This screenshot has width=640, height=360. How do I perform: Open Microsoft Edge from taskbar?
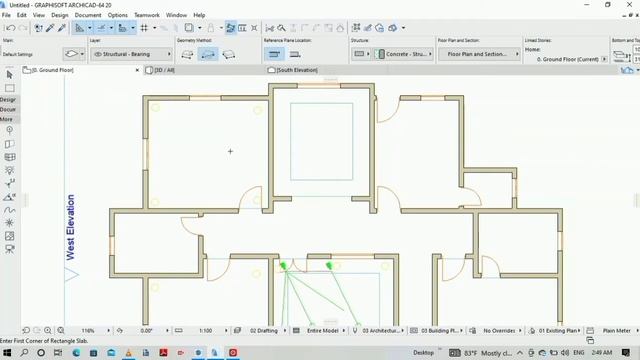click(76, 352)
